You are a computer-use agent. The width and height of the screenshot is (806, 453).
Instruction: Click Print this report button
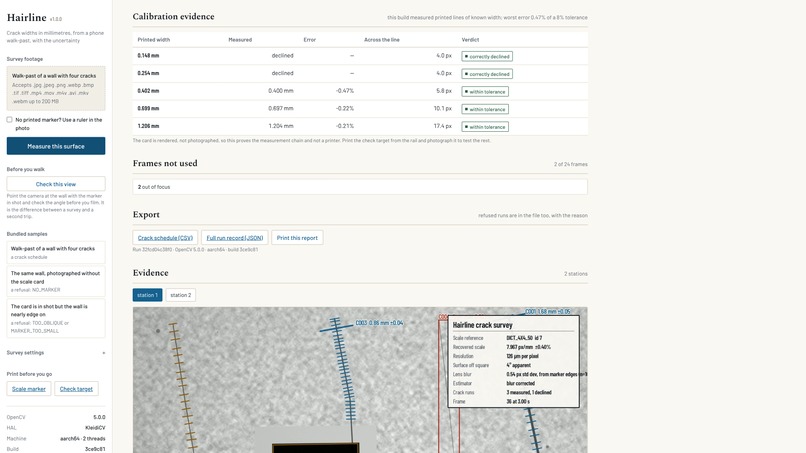coord(297,238)
